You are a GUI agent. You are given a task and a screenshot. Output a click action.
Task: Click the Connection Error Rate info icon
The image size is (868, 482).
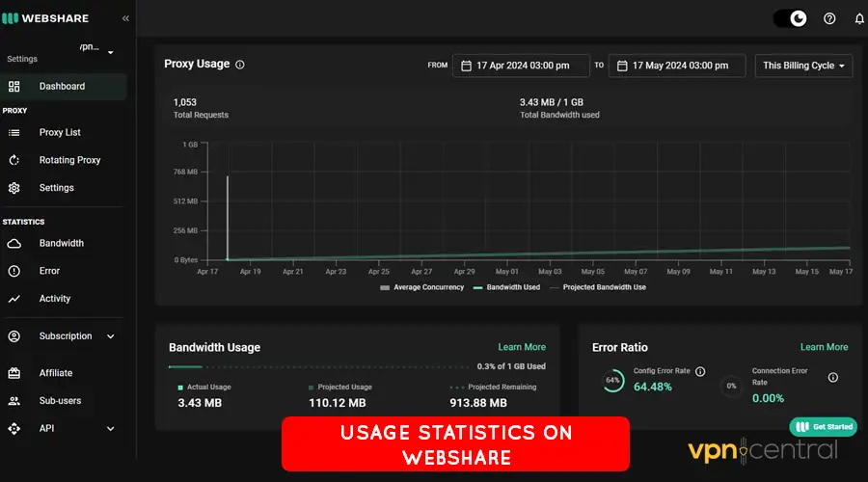[832, 378]
